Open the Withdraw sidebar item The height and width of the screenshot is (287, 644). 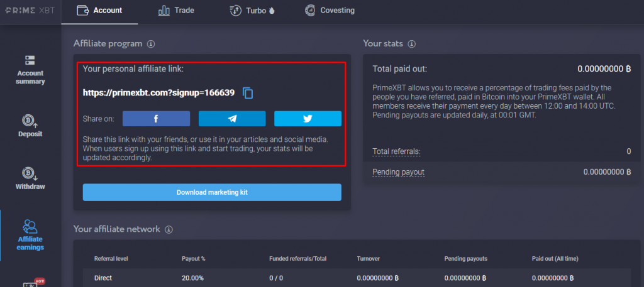(30, 179)
